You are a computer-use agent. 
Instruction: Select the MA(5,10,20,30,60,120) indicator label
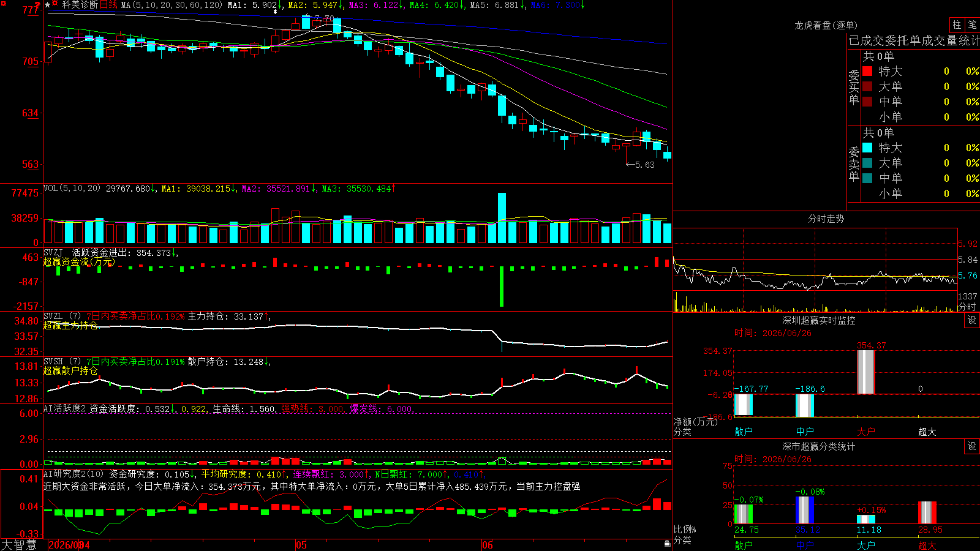(x=171, y=5)
